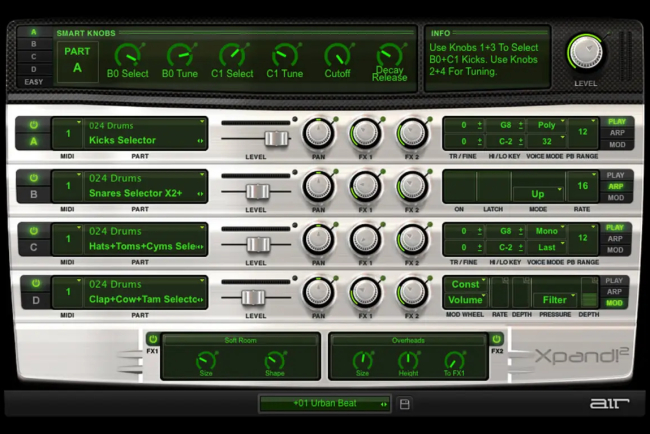Open Volume mod wheel destination dropdown
Screen dimensions: 650x434
(465, 300)
